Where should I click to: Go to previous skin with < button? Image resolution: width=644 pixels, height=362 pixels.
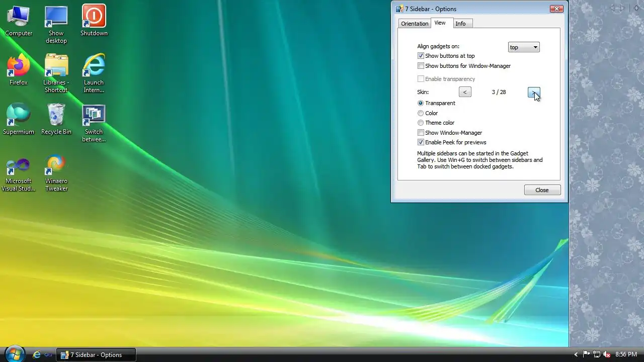point(465,92)
